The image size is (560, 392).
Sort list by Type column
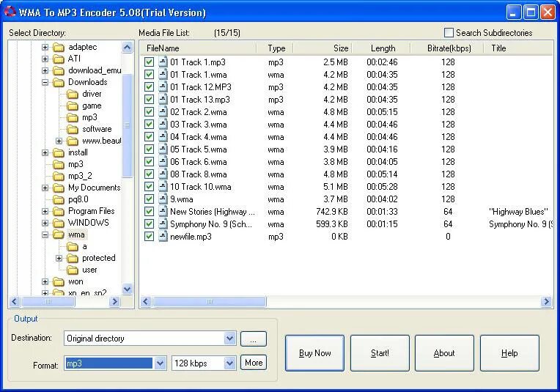click(275, 48)
